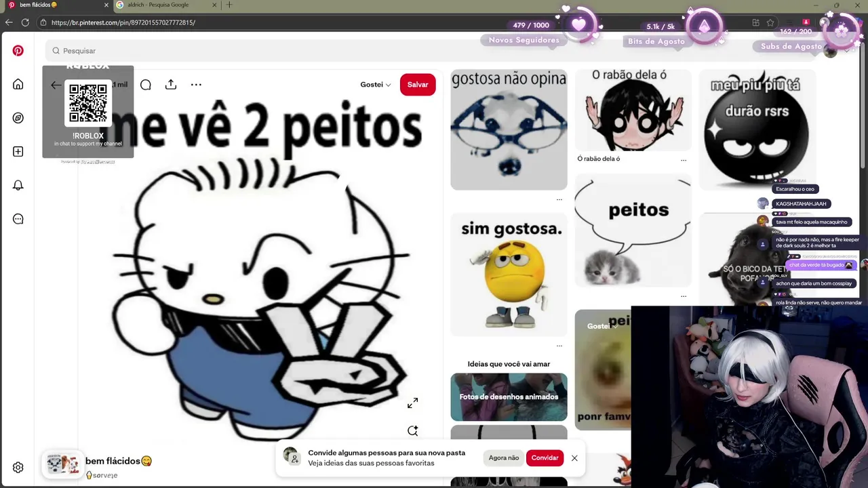Click the 'bem flácidos' pin title

[x=119, y=461]
